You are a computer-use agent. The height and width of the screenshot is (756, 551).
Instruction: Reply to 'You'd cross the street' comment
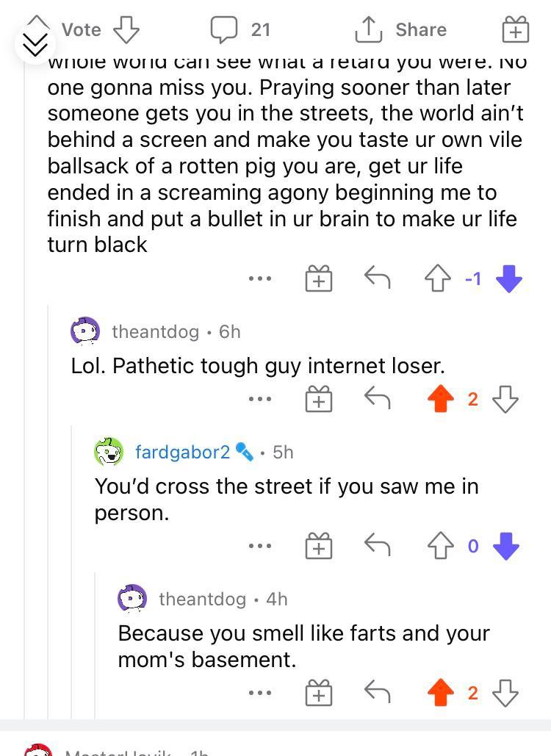[378, 546]
